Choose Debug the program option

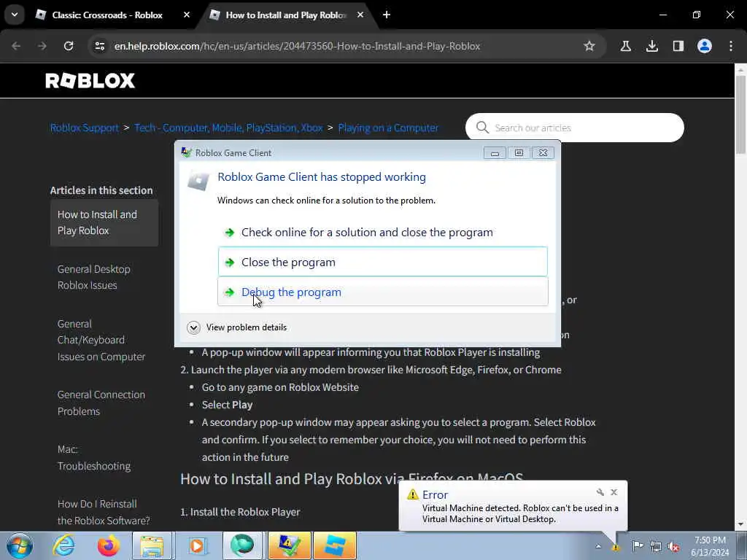382,292
